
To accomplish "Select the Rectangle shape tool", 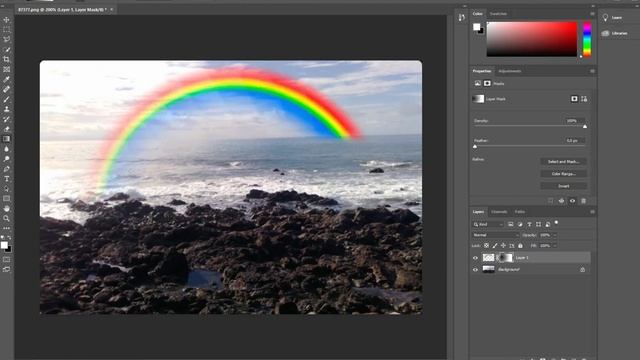I will (7, 198).
